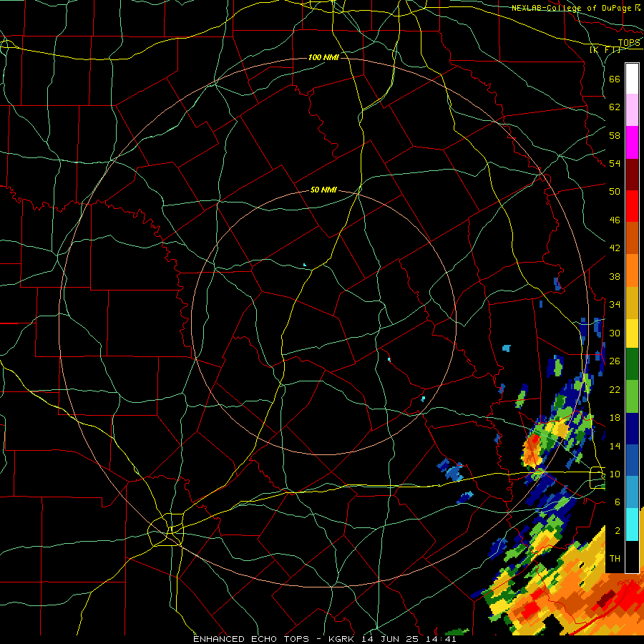Select the cyan legend swatch

[632, 525]
